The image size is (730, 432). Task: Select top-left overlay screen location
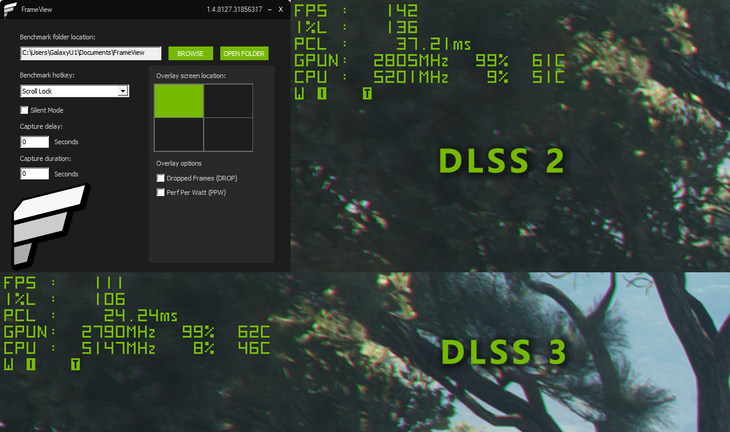pos(179,101)
